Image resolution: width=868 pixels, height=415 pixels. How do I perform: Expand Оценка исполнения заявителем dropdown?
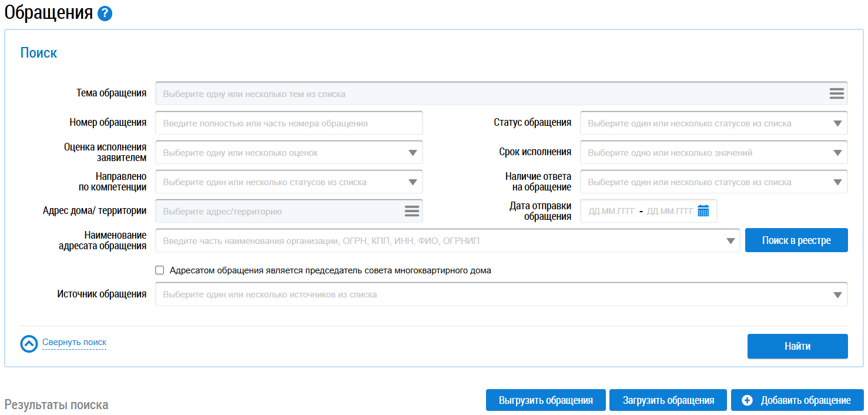point(413,153)
